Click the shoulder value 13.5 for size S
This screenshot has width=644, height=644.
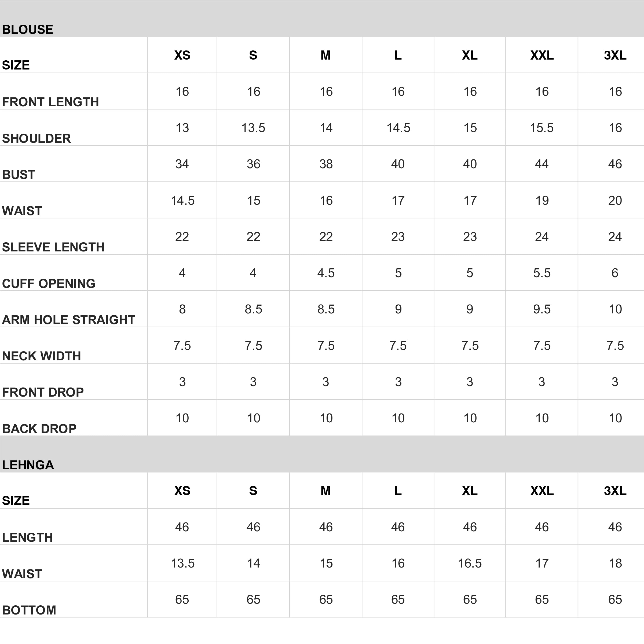pyautogui.click(x=253, y=128)
